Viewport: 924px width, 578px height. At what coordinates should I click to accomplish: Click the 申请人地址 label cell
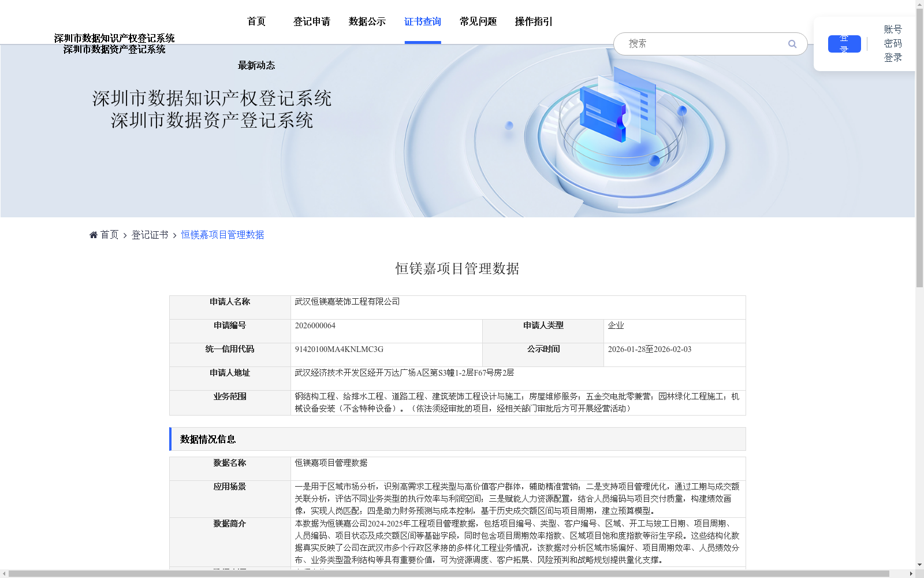(230, 379)
